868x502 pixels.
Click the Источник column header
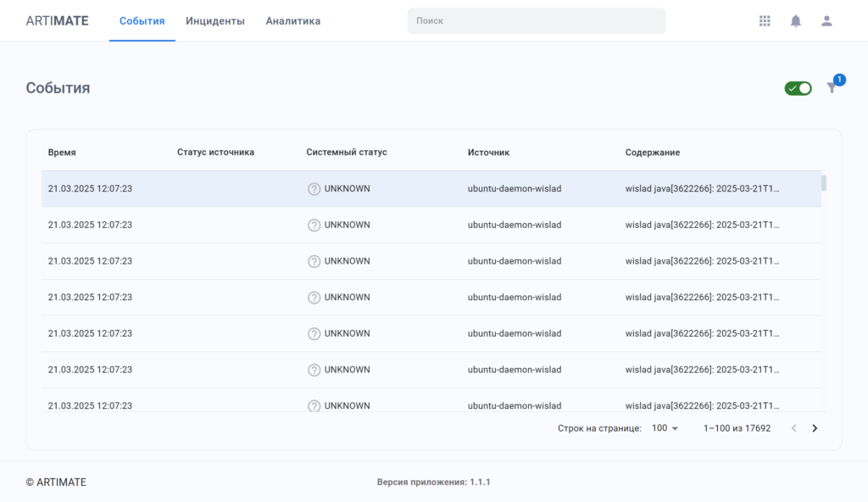(x=488, y=153)
